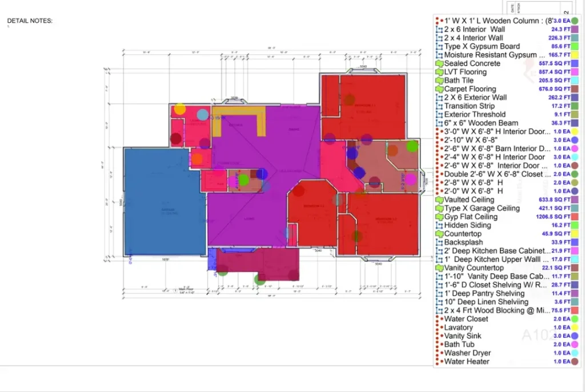The height and width of the screenshot is (392, 585).
Task: Select the 3'-0" W X 6'-8" H Interior Door row
Action: pyautogui.click(x=507, y=132)
